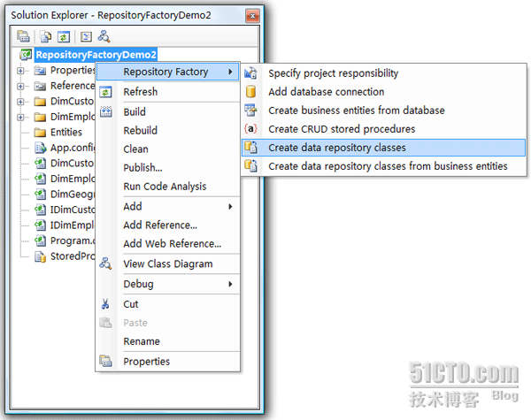The image size is (531, 420).
Task: Click the View Class Diagram menu icon
Action: click(105, 263)
